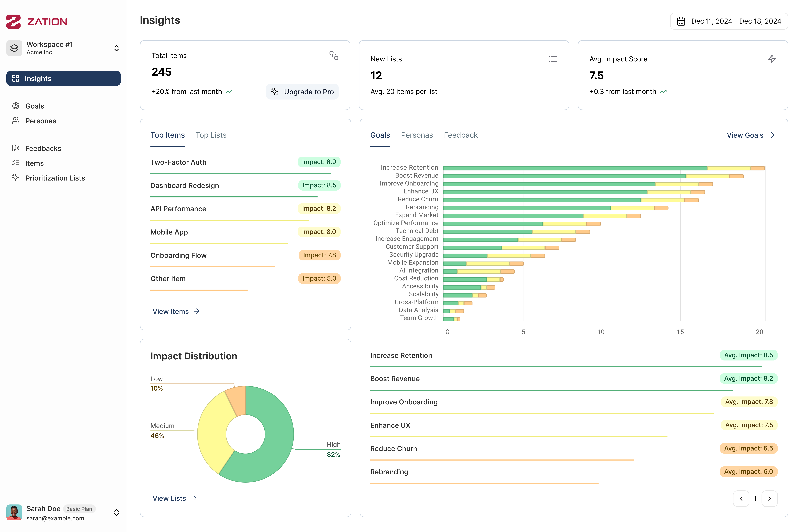Viewport: 801px width, 532px height.
Task: Switch to the Top Lists tab
Action: point(211,135)
